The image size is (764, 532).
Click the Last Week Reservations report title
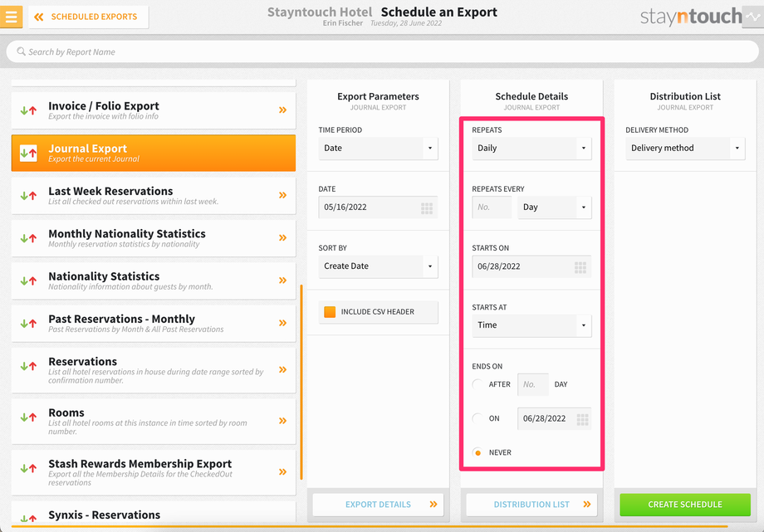(110, 191)
